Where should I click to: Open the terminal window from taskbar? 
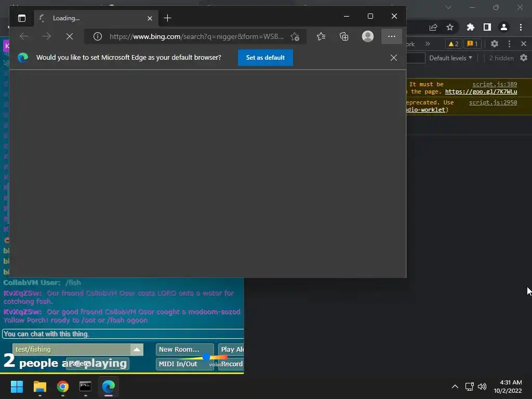85,387
